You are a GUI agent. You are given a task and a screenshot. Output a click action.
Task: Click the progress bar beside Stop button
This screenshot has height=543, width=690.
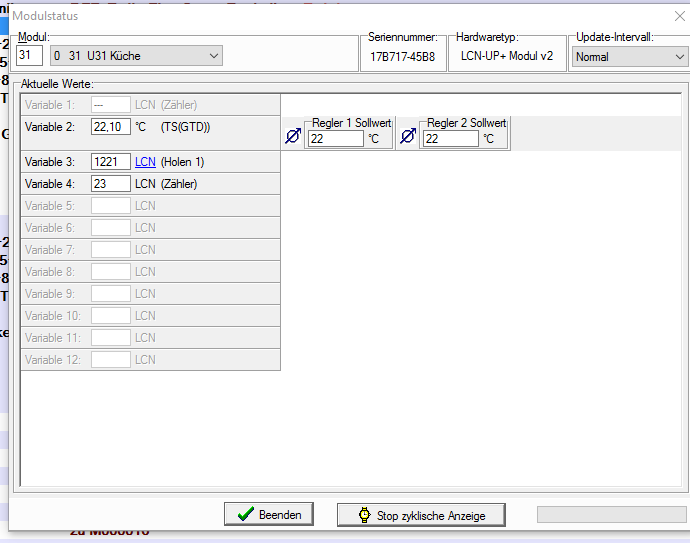coord(608,515)
